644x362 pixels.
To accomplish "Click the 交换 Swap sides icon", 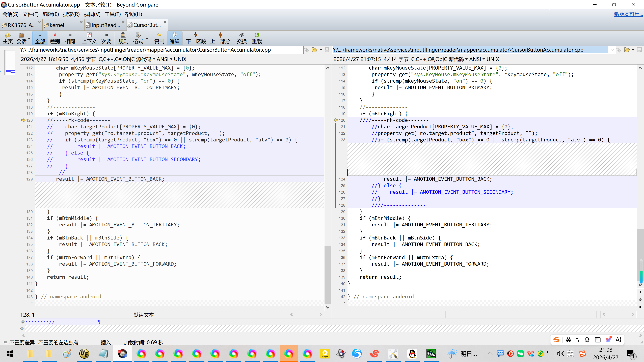I will [241, 38].
